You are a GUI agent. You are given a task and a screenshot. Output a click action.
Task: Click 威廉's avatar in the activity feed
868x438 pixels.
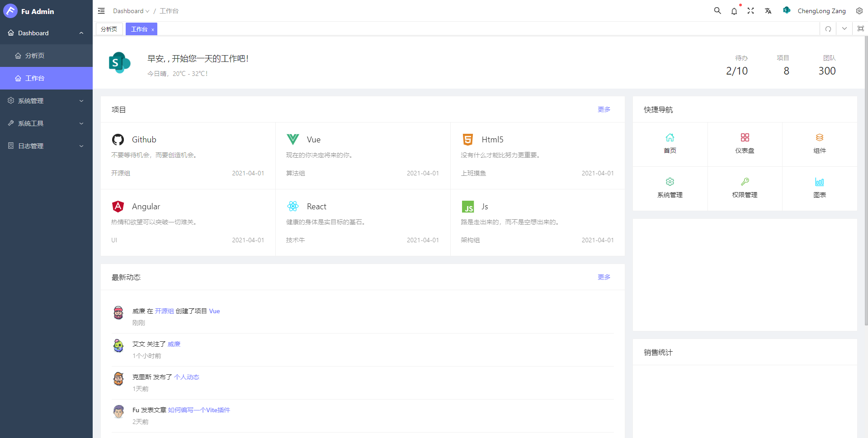tap(118, 313)
